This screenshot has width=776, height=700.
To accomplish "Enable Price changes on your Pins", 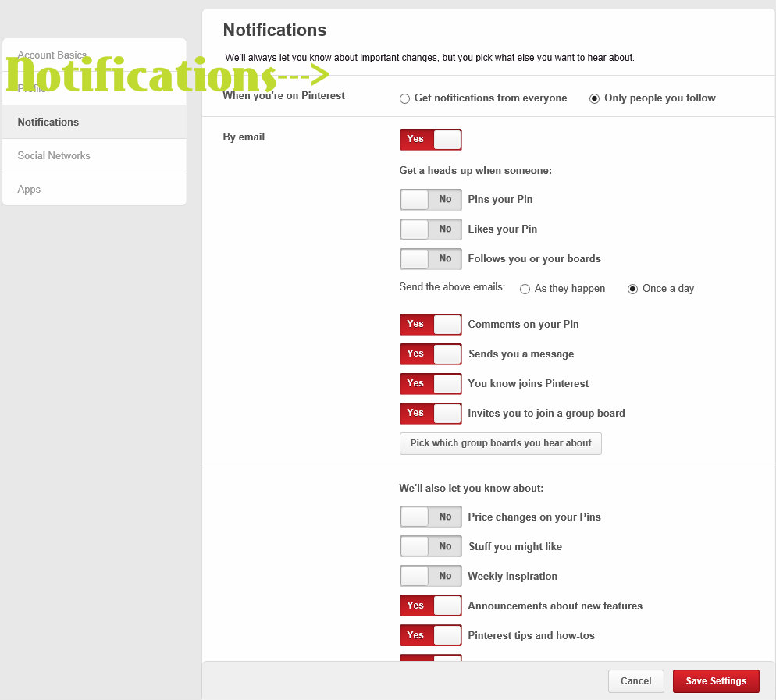I will (430, 517).
